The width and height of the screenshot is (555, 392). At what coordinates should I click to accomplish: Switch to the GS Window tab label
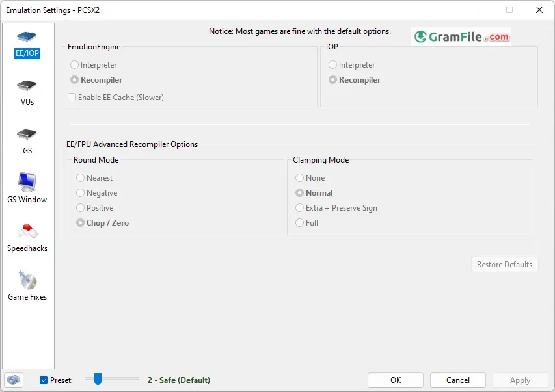click(27, 200)
